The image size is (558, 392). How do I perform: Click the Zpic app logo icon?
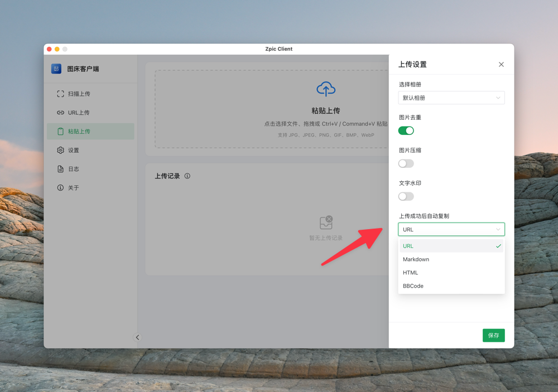[56, 69]
